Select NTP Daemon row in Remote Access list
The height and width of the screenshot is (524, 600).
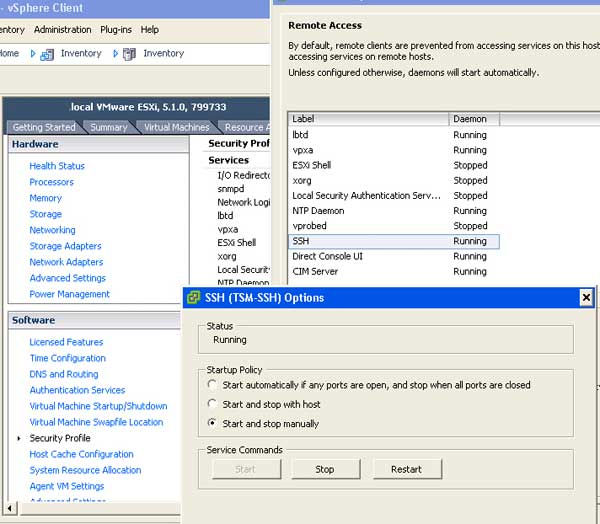[394, 211]
